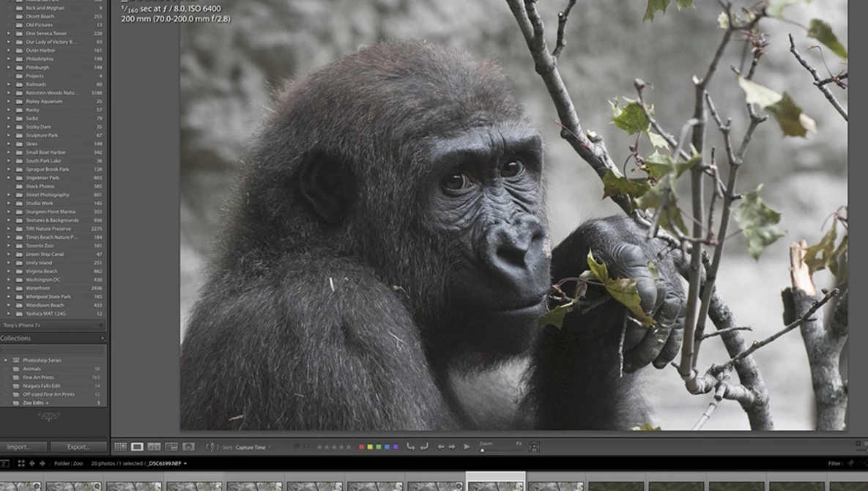Expand the Tifft Nature Preserve folder
Image resolution: width=868 pixels, height=491 pixels.
(8, 229)
